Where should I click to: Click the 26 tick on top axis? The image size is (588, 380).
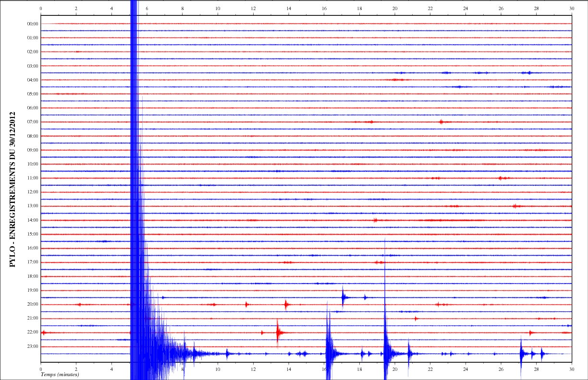point(501,8)
